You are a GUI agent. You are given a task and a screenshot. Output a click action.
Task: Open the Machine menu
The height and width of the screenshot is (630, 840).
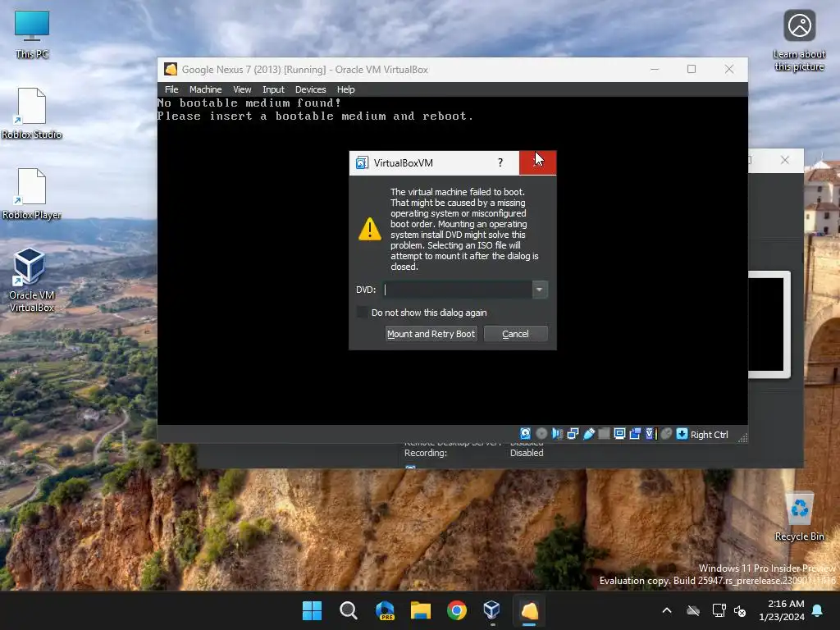(x=205, y=89)
